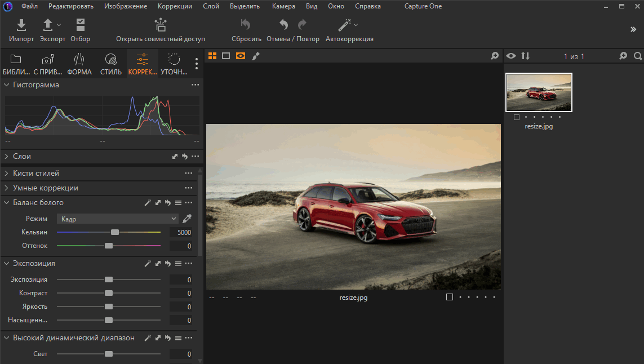Click the Контраст slider handle

109,293
